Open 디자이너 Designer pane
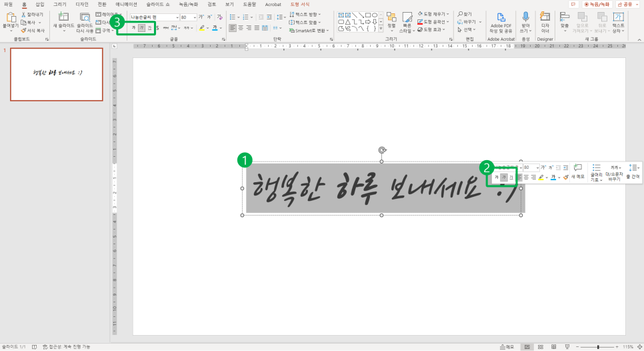644x351 pixels. (545, 23)
